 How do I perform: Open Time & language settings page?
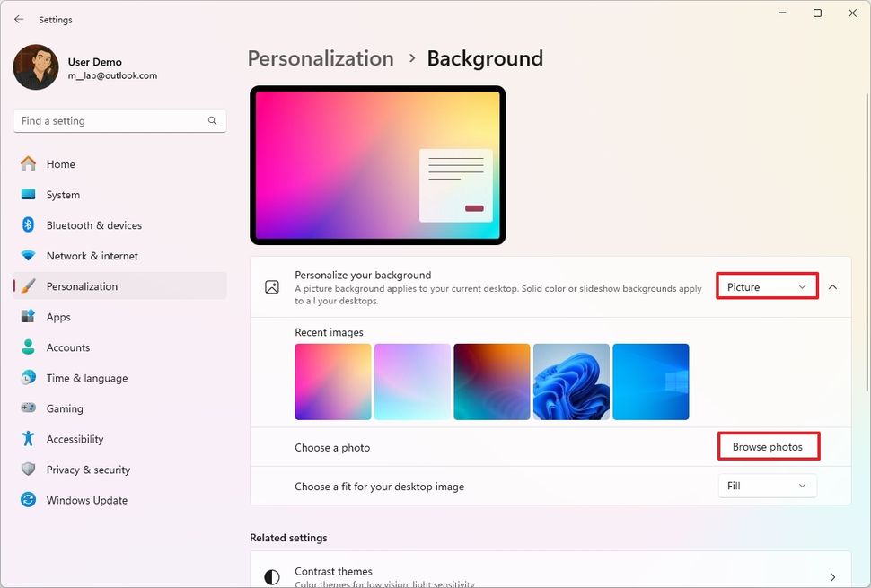pyautogui.click(x=86, y=378)
